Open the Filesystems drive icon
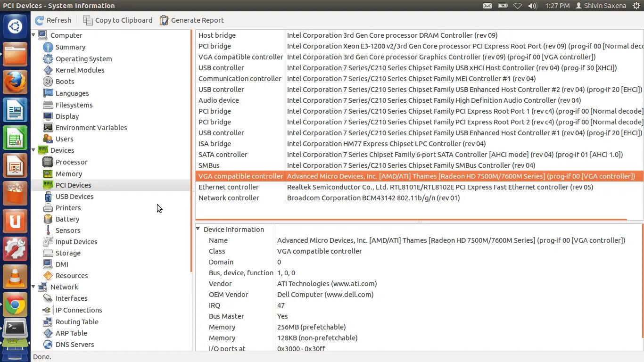The width and height of the screenshot is (644, 362). pos(48,105)
